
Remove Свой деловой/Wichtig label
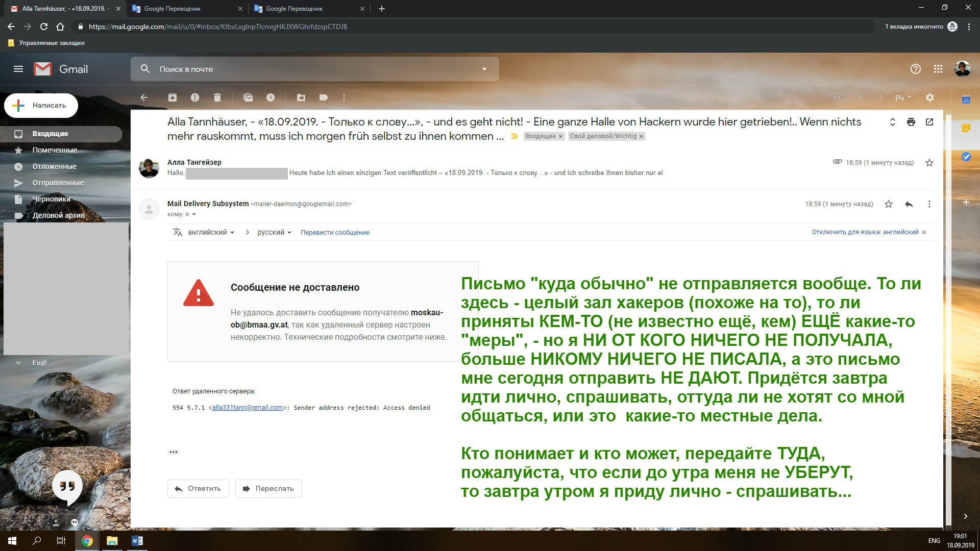[x=642, y=137]
